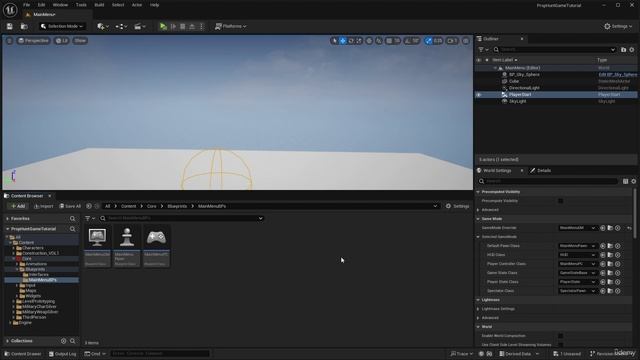Image resolution: width=640 pixels, height=360 pixels.
Task: Collapse the Game Mode section
Action: point(478,219)
